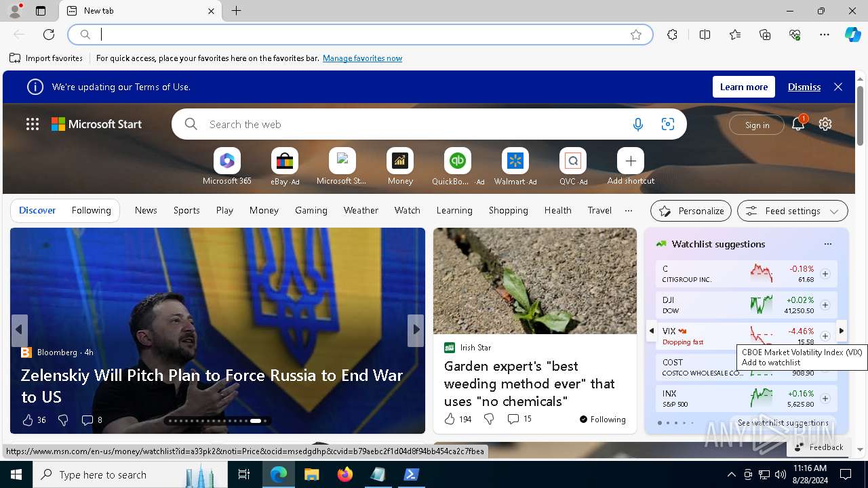Open tab actions menu icon
This screenshot has width=868, height=488.
pyautogui.click(x=41, y=11)
